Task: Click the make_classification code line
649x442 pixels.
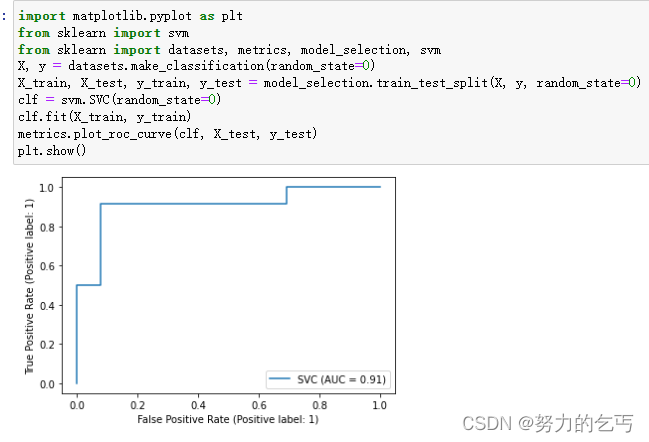Action: coord(196,66)
